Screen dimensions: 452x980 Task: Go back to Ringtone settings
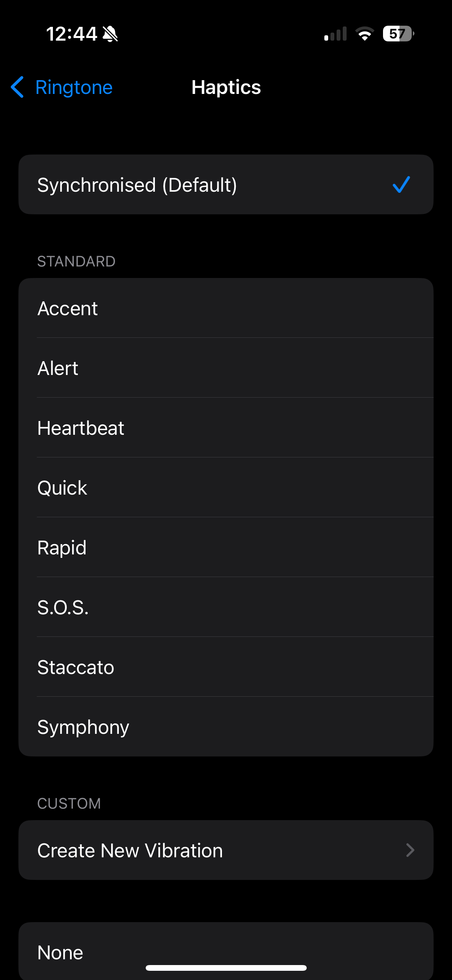pos(74,87)
